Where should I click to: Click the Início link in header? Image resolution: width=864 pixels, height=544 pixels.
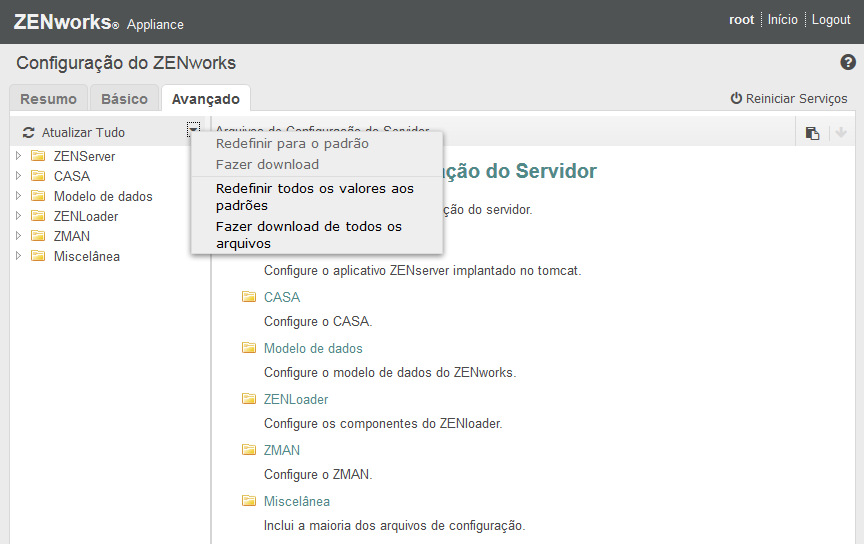tap(782, 19)
